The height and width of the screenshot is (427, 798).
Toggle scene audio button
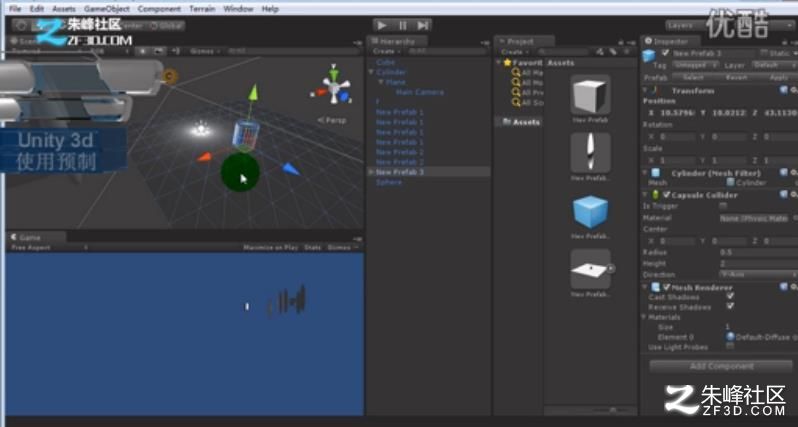[176, 51]
